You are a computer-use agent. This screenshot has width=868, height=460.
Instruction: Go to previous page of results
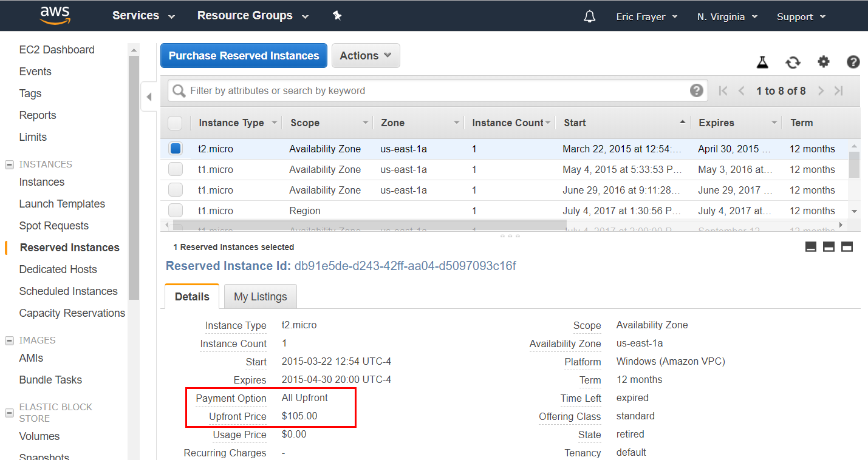pos(742,91)
